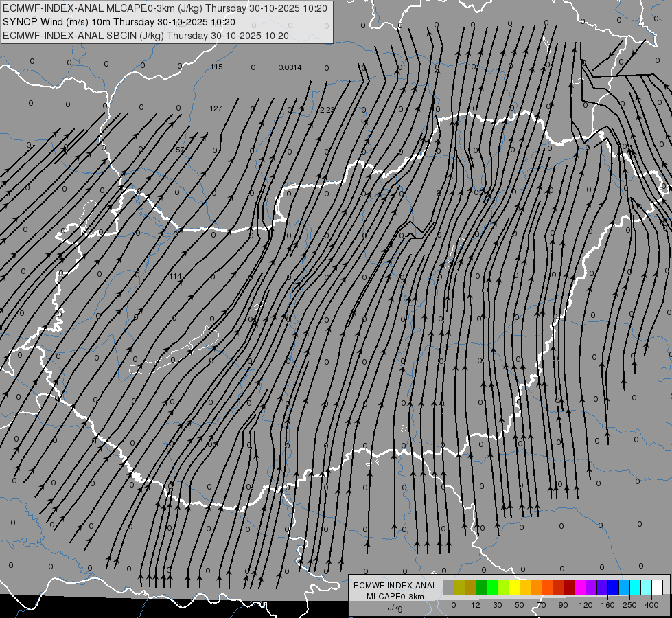This screenshot has height=618, width=672.
Task: Click the map data value 0.0314
Action: 290,67
